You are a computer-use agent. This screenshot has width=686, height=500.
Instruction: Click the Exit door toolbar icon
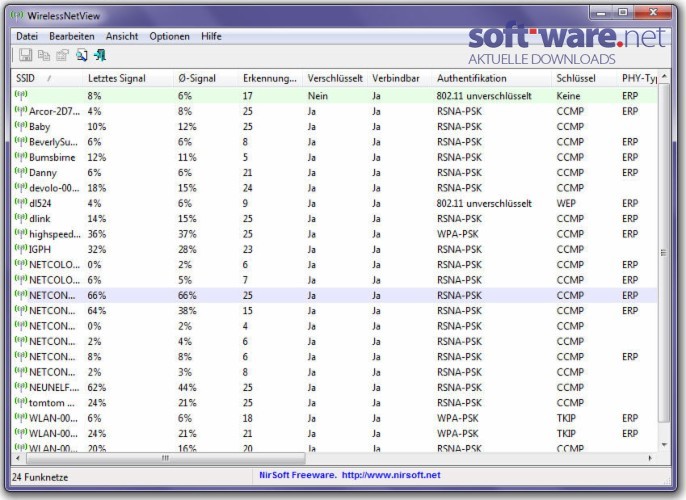pyautogui.click(x=100, y=55)
